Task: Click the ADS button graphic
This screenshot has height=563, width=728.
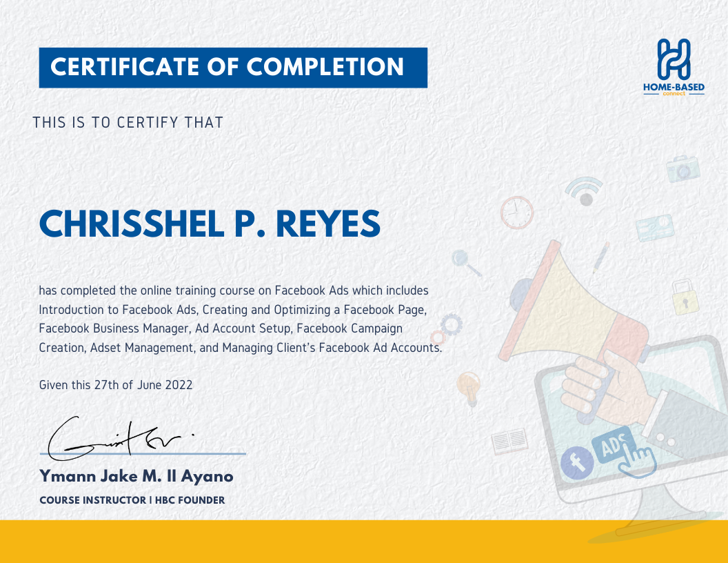Action: [614, 444]
